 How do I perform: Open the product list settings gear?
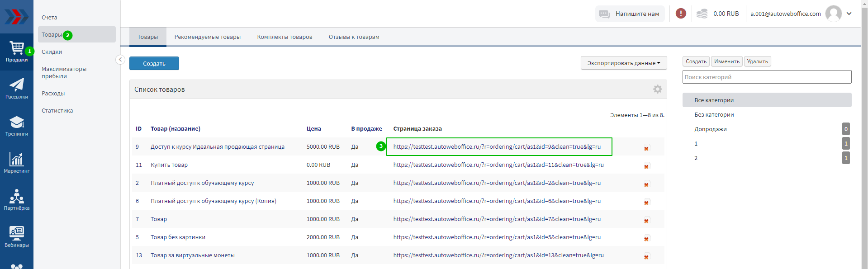point(657,90)
